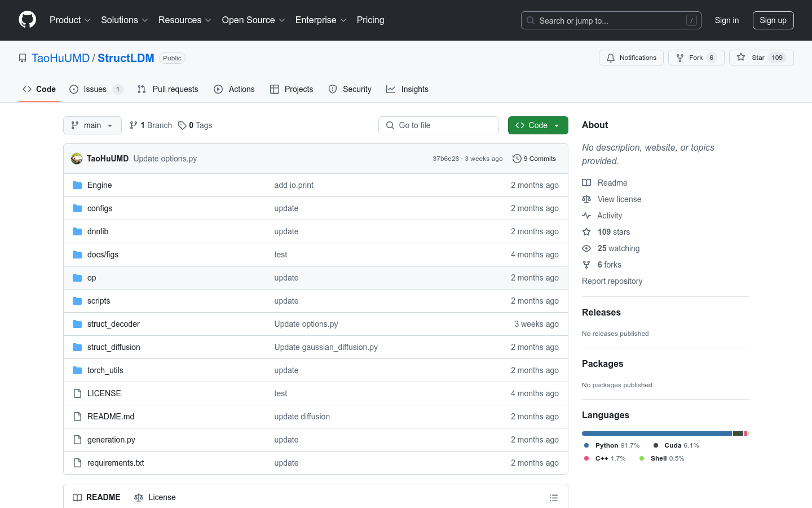The image size is (812, 508).
Task: Show the License tab in README panel
Action: click(x=155, y=497)
